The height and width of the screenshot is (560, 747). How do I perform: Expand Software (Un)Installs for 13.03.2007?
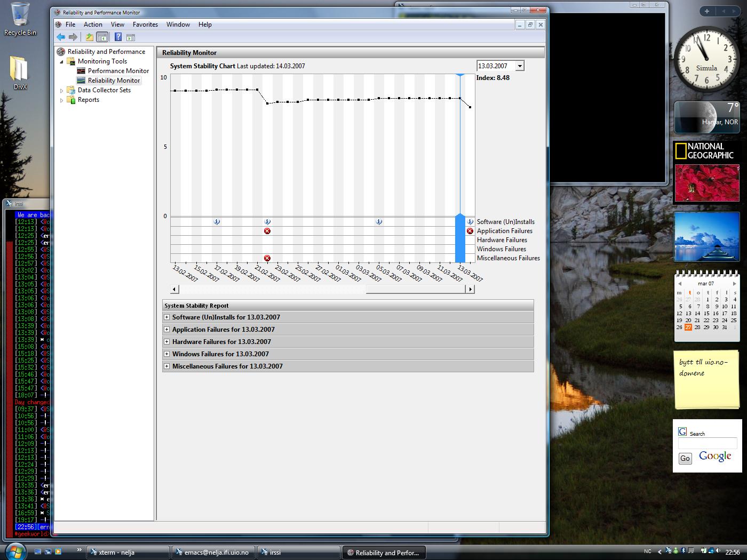point(167,317)
